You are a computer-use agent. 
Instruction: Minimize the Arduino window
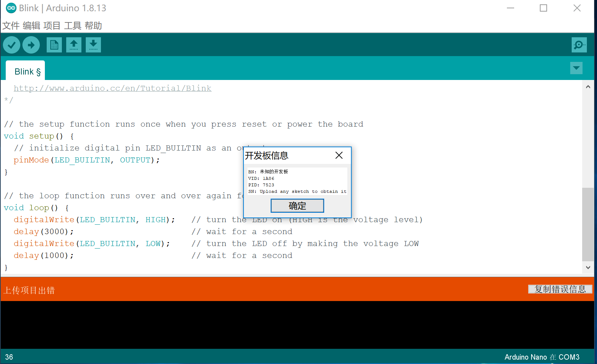[x=511, y=8]
